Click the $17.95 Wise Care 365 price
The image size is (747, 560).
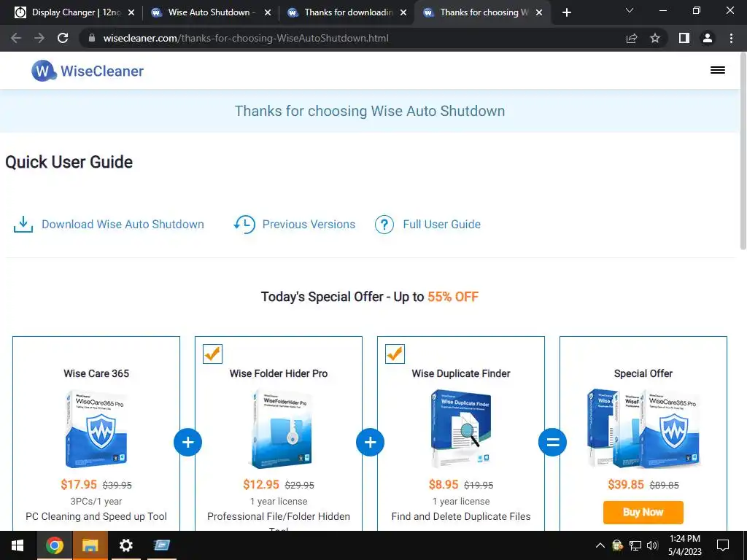(79, 485)
